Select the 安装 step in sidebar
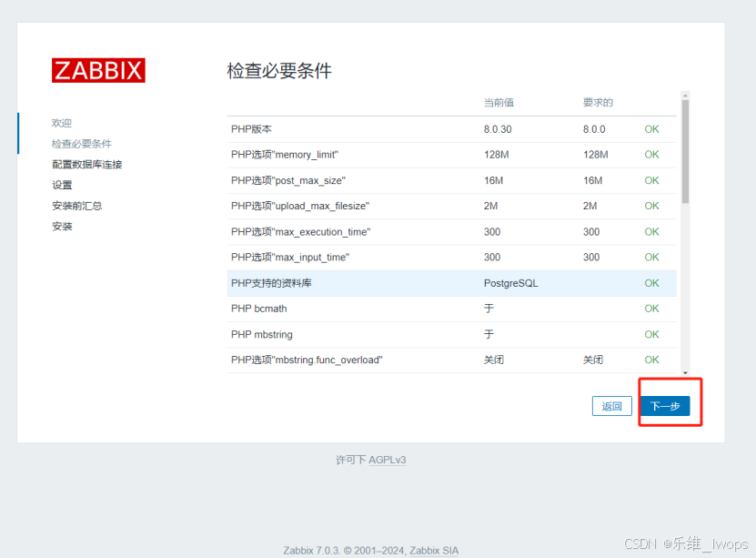 [62, 226]
